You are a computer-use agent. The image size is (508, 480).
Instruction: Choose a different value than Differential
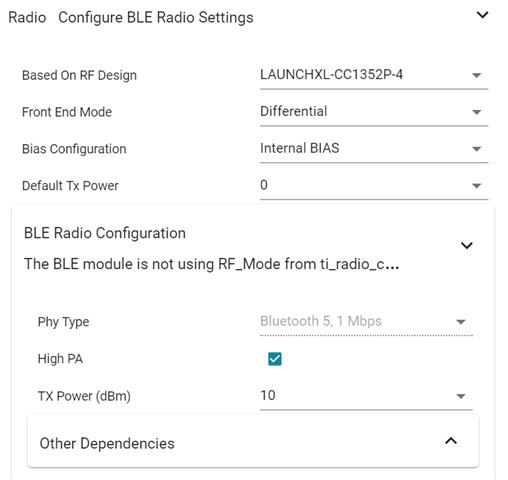pos(374,112)
